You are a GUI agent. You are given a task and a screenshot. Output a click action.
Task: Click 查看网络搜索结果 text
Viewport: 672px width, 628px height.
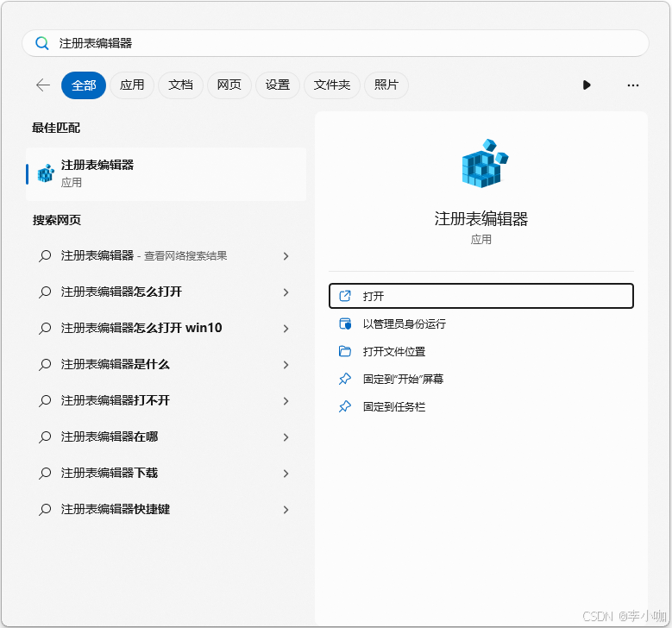click(x=185, y=256)
